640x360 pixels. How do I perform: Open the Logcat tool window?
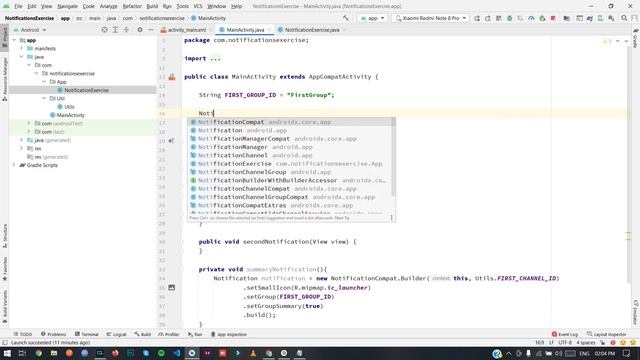[x=116, y=334]
